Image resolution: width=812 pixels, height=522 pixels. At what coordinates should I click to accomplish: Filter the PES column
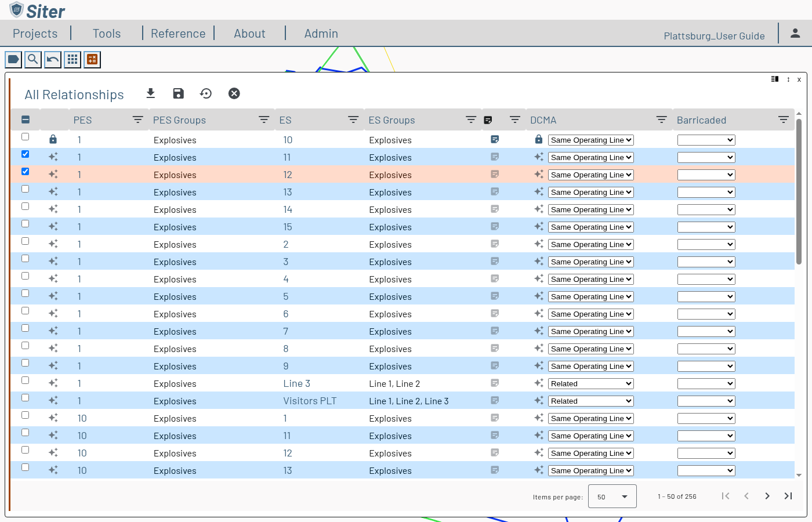tap(138, 119)
